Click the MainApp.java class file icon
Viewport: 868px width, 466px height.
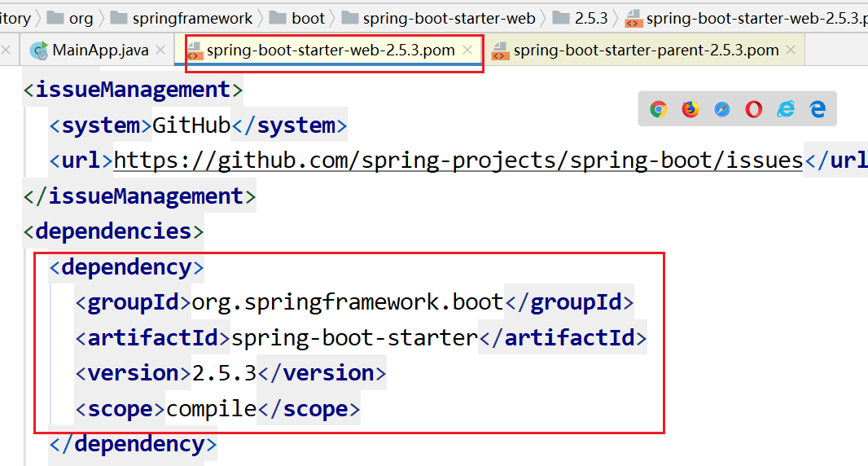click(x=39, y=51)
